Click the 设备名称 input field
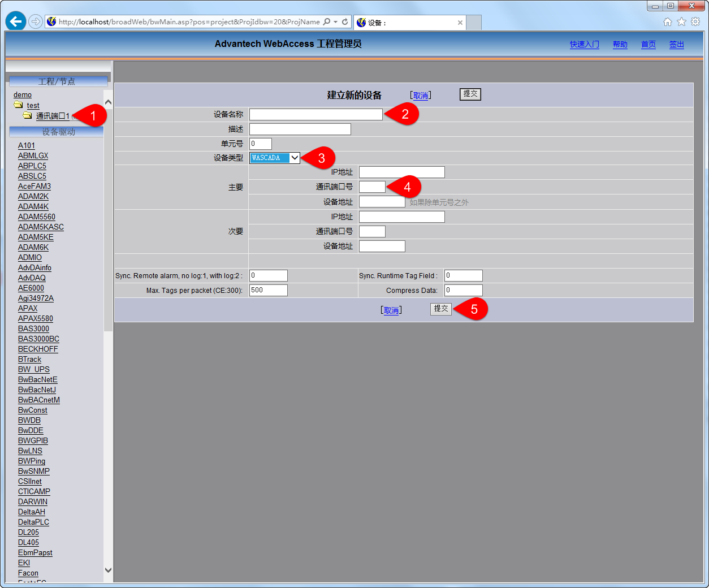Image resolution: width=709 pixels, height=588 pixels. (x=315, y=114)
